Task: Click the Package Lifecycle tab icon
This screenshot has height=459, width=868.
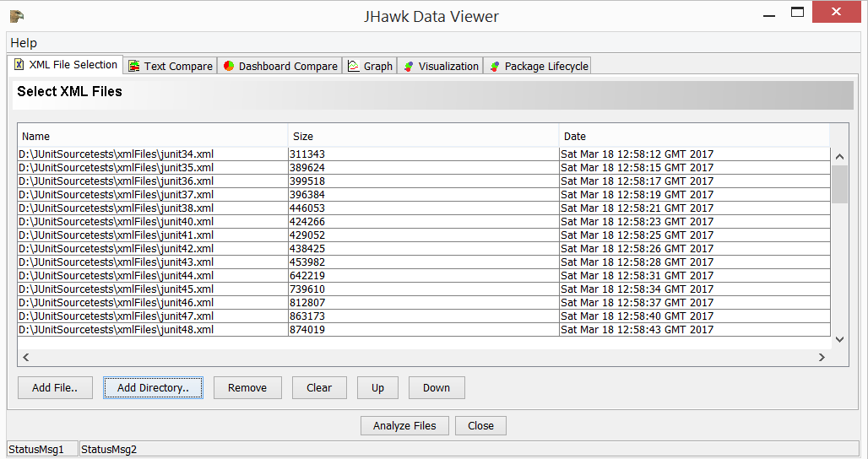Action: click(x=495, y=67)
